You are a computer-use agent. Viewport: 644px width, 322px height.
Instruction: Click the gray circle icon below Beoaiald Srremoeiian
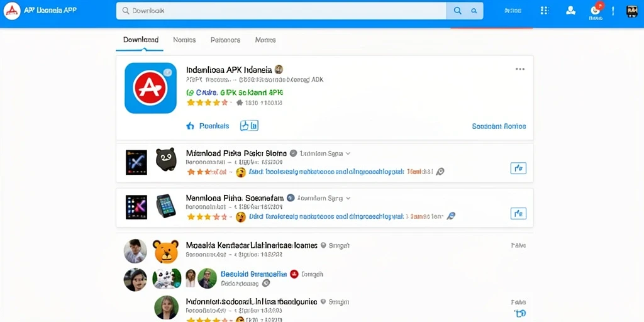(266, 283)
